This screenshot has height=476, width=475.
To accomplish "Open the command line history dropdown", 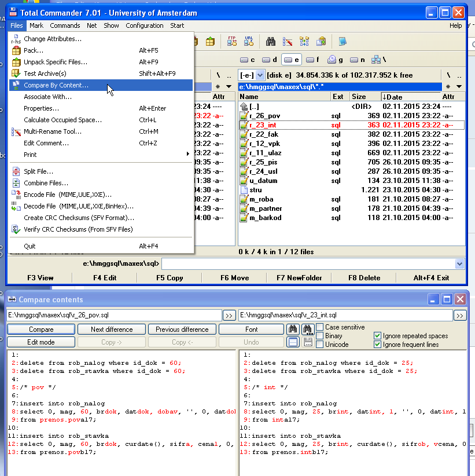I will coord(459,263).
